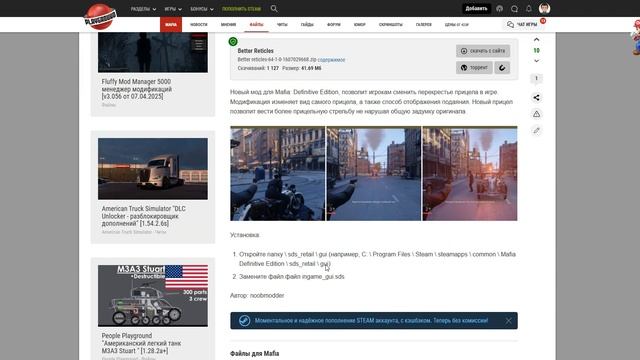Open the Fluffy Mod Manager 5000 thumbnail
Image resolution: width=640 pixels, height=360 pixels.
pyautogui.click(x=153, y=53)
